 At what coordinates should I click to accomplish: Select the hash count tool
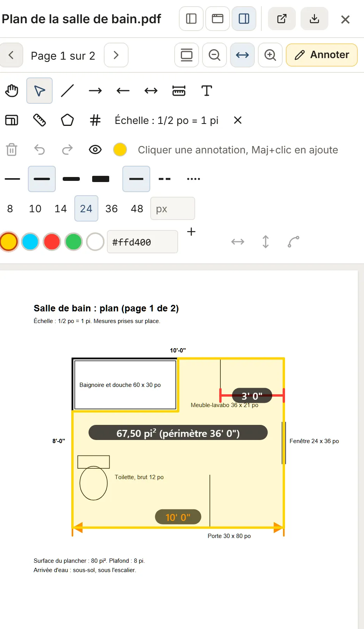point(95,120)
